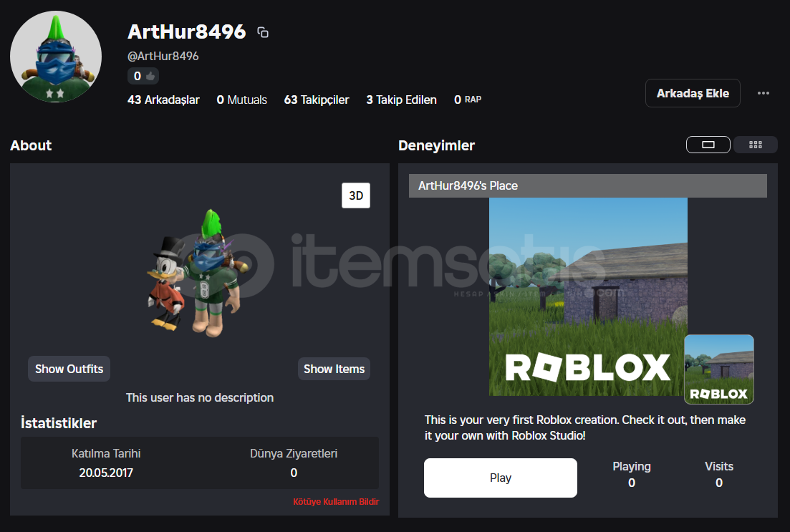Image resolution: width=790 pixels, height=532 pixels.
Task: Report abuse via Kötüye Kullanım Bildir
Action: pyautogui.click(x=336, y=502)
